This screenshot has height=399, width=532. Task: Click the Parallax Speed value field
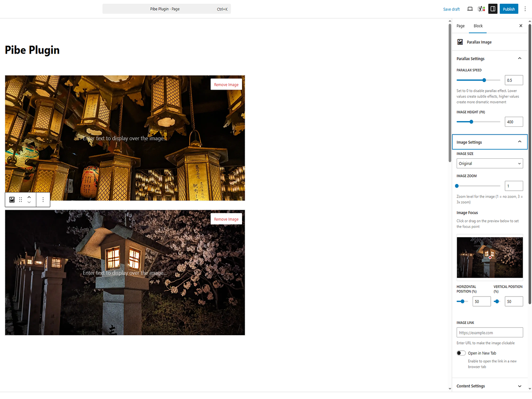click(514, 80)
